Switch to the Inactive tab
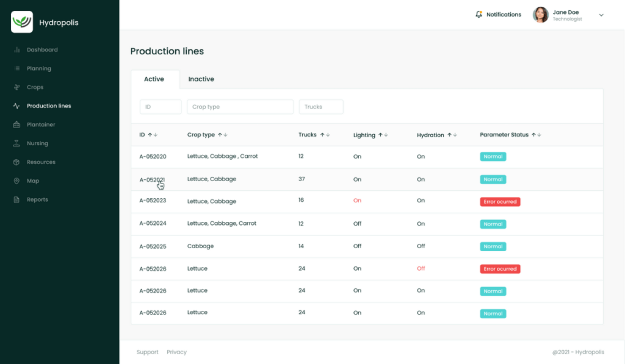Viewport: 625px width, 364px height. 201,79
